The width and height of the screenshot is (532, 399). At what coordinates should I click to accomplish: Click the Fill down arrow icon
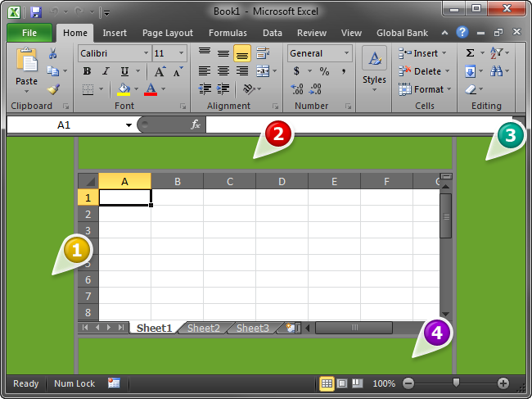tap(470, 71)
